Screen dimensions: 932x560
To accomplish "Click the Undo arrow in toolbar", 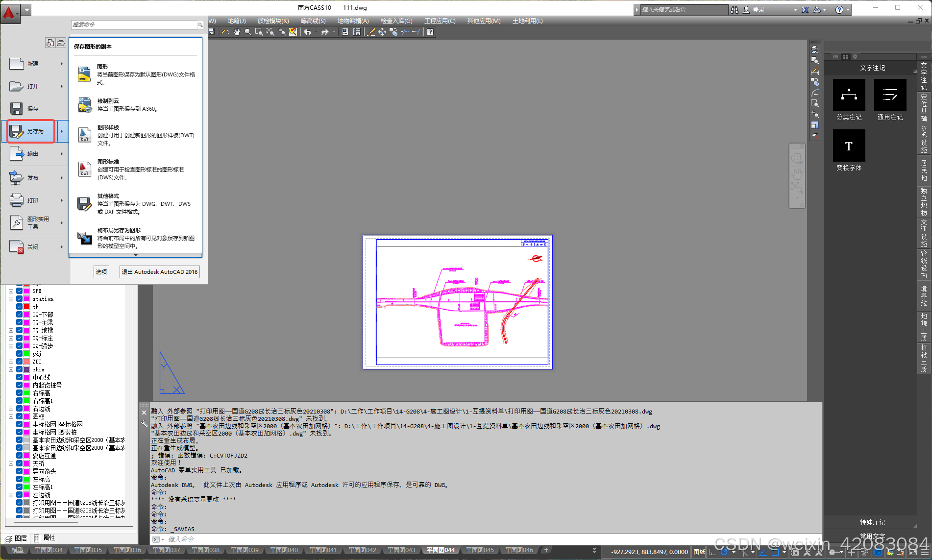I will pos(308,32).
